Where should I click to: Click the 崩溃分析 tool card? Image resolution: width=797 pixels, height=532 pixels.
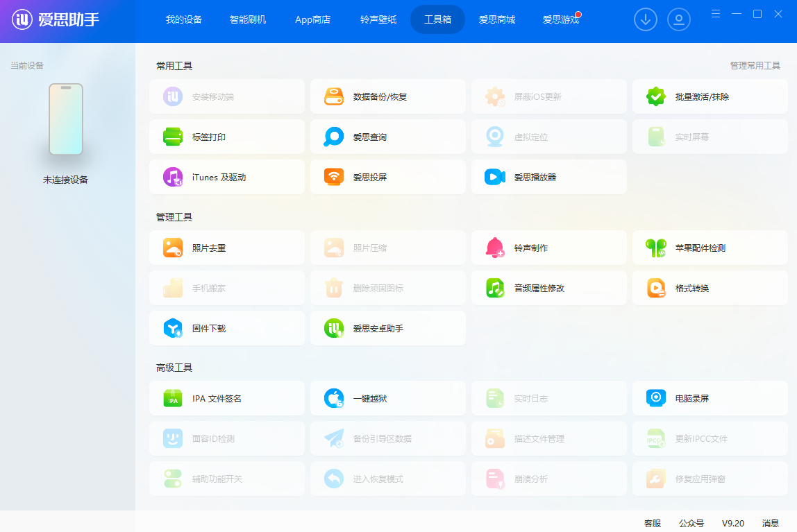549,479
